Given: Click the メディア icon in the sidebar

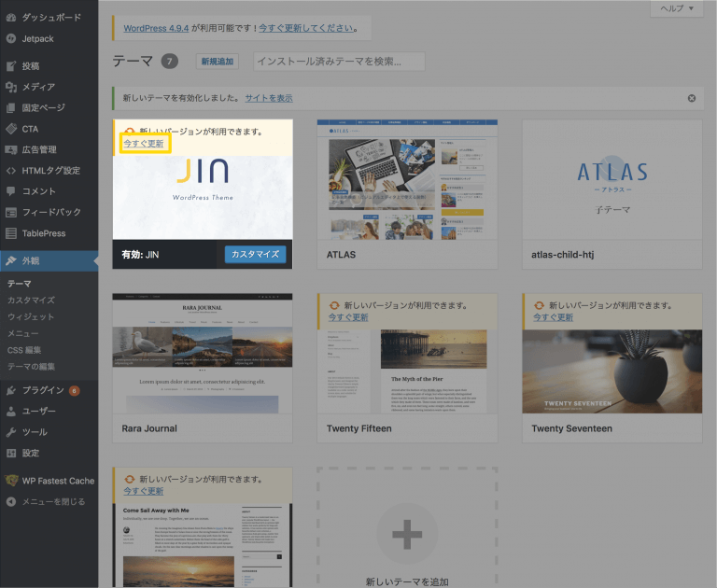Looking at the screenshot, I should pos(11,87).
